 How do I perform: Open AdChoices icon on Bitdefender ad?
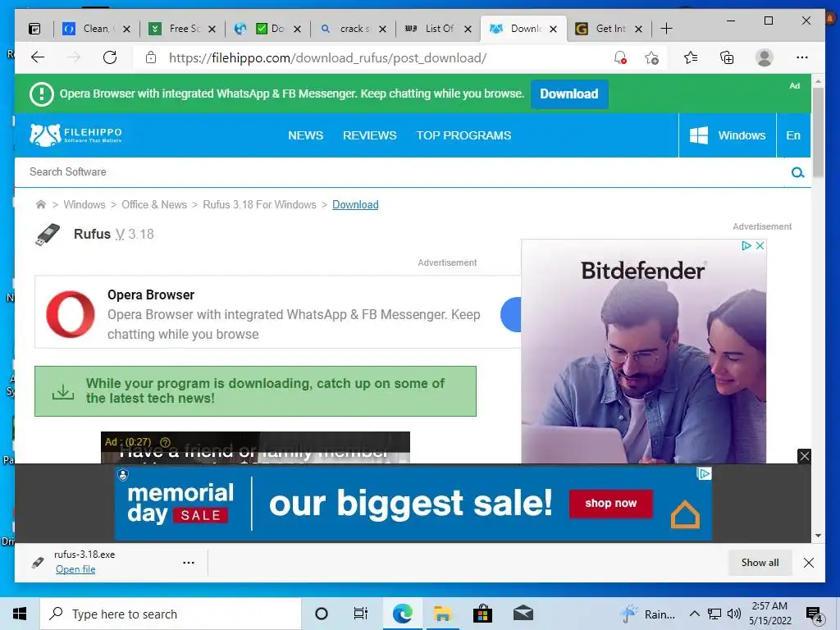point(746,246)
